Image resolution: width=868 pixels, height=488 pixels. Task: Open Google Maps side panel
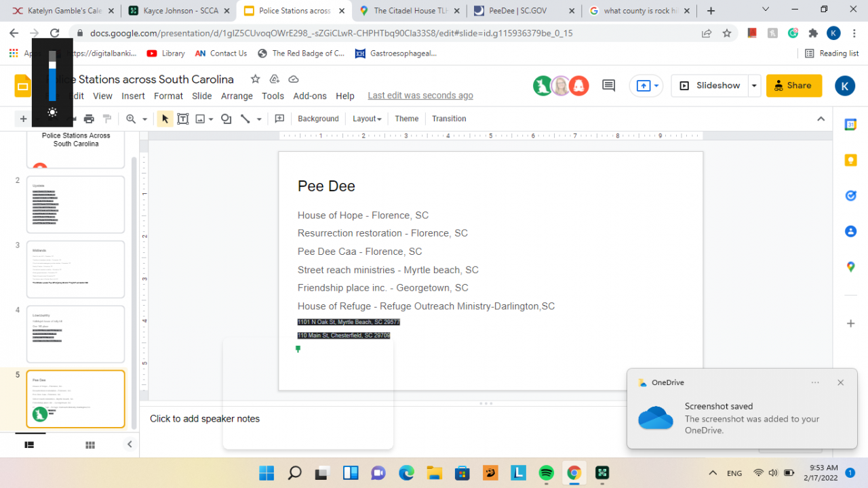(x=850, y=267)
